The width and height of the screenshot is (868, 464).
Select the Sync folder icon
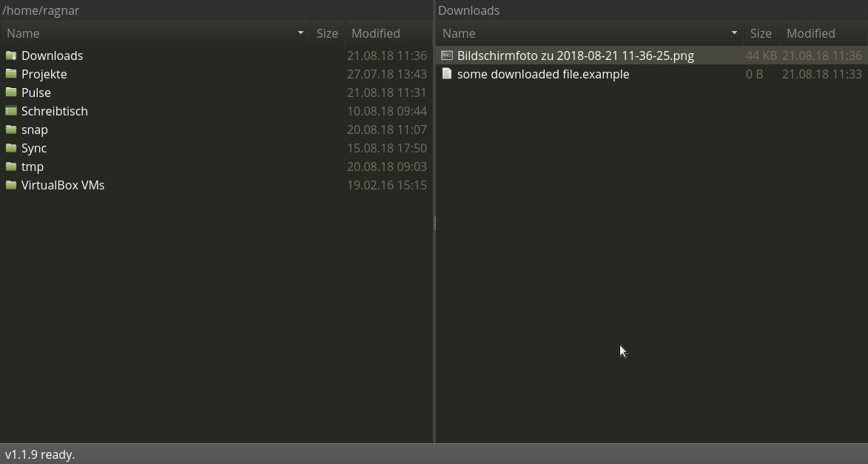coord(11,148)
